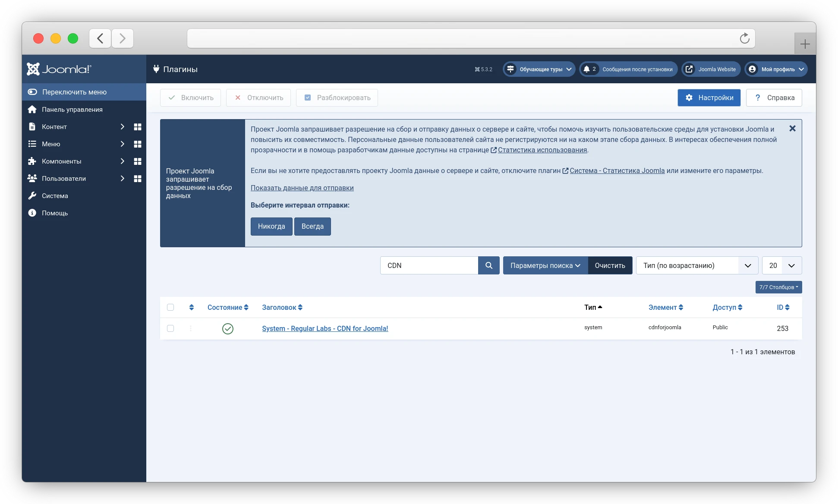838x504 pixels.
Task: Open Настройки via the gear icon
Action: (x=689, y=98)
